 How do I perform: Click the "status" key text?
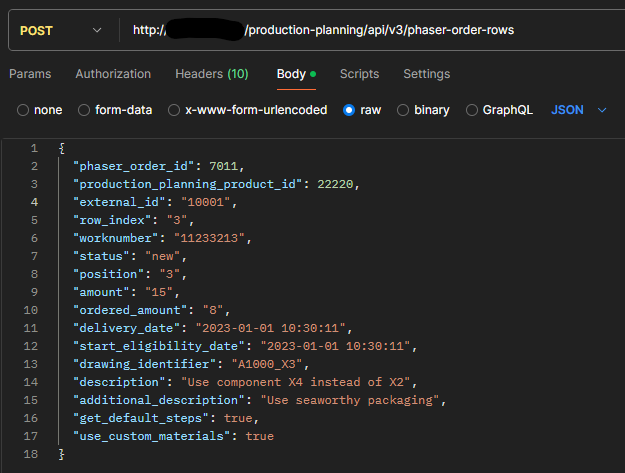101,256
